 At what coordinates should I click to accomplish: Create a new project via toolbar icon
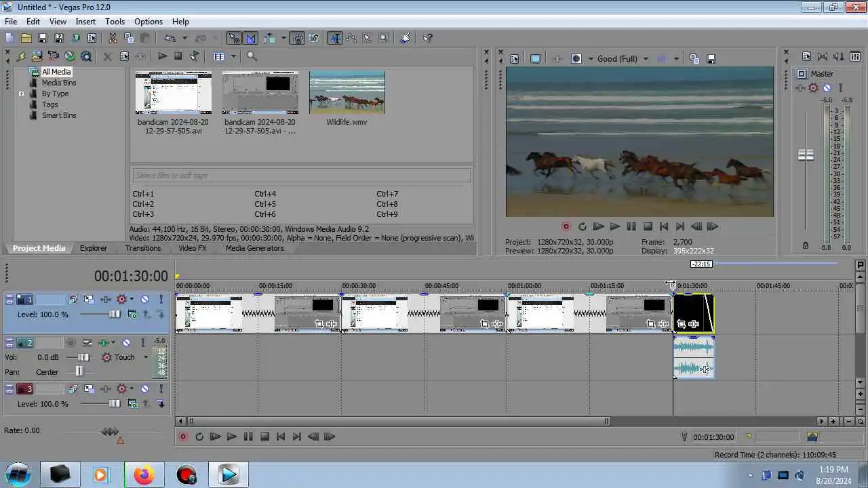(x=9, y=38)
